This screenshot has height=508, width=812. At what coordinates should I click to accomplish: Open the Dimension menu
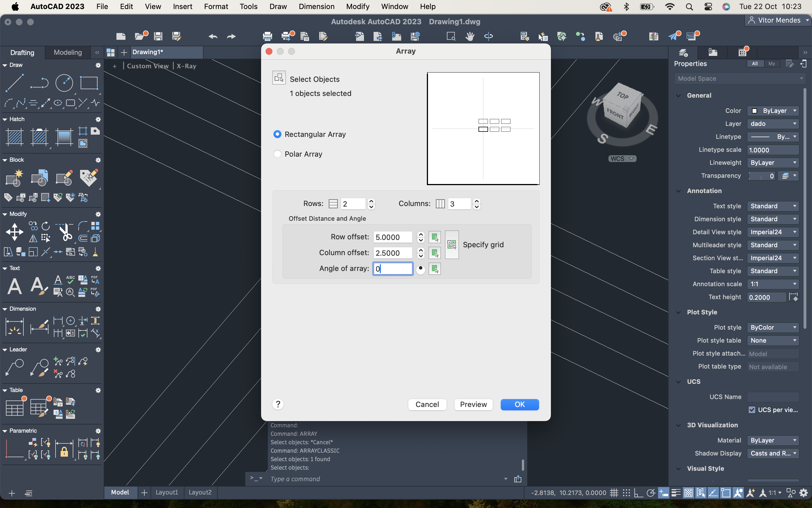[316, 6]
